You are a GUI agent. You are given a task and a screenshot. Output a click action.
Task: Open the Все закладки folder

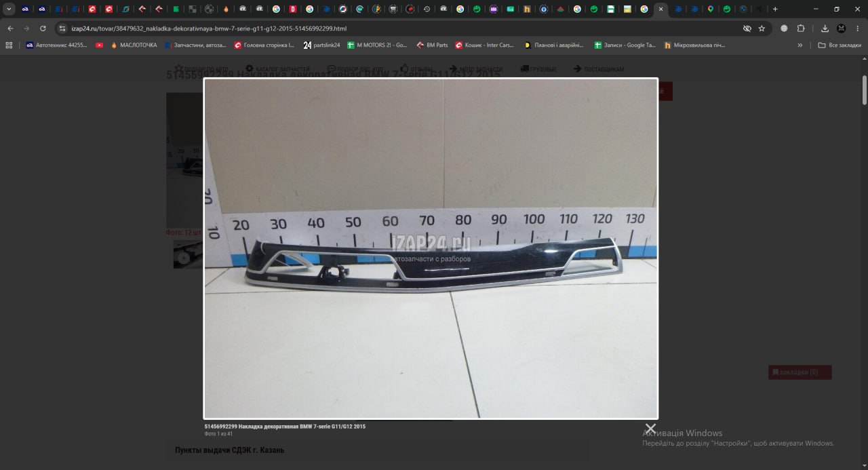pos(840,45)
